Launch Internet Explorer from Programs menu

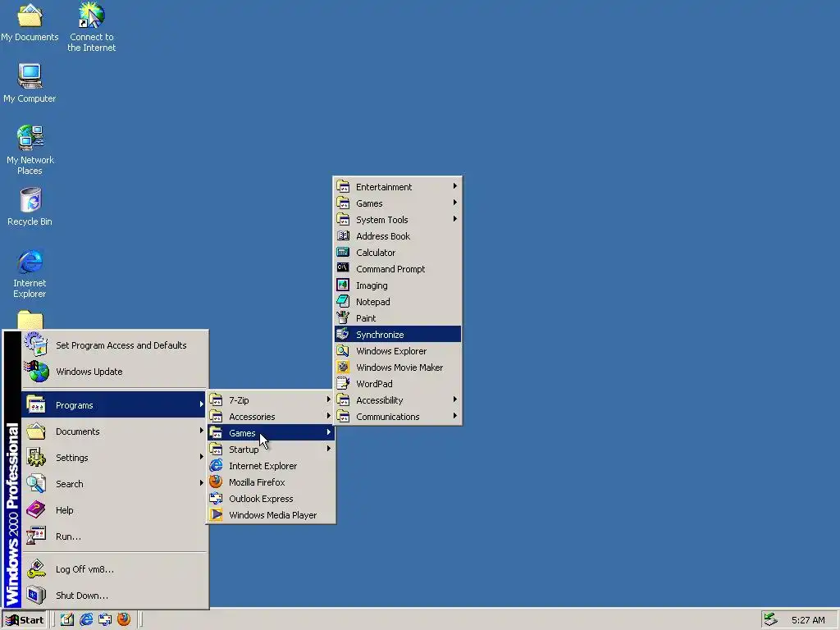point(271,466)
